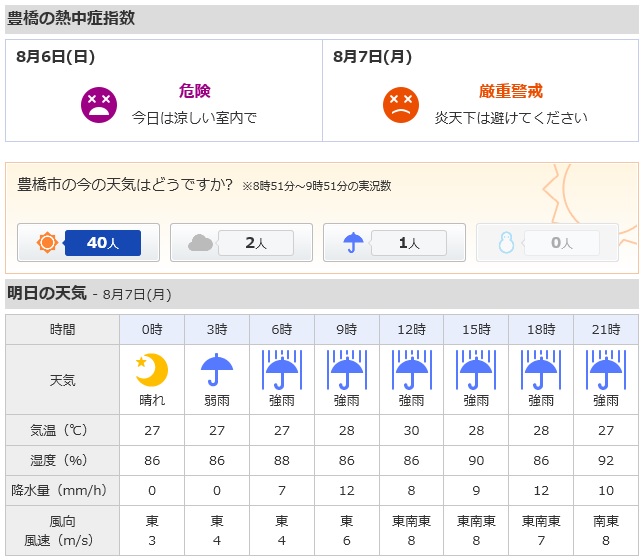The image size is (644, 560).
Task: Click the heavy rain icon at 12時
Action: click(x=412, y=370)
